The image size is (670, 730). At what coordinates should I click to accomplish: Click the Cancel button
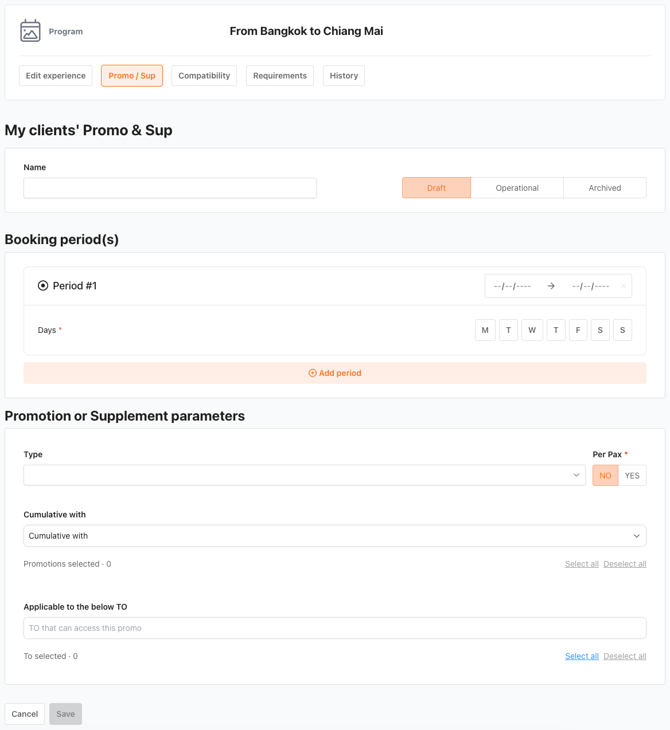click(25, 714)
